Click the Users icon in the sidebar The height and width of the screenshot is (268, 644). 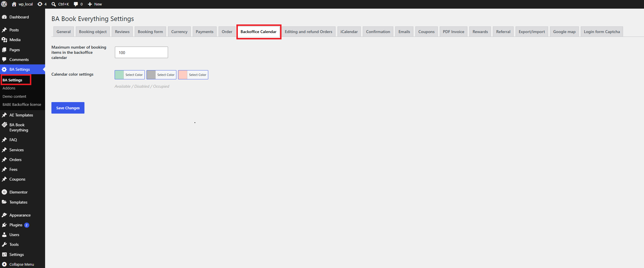pos(4,235)
